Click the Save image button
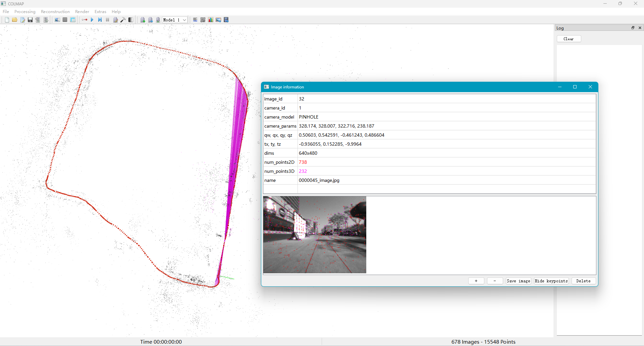 tap(519, 281)
